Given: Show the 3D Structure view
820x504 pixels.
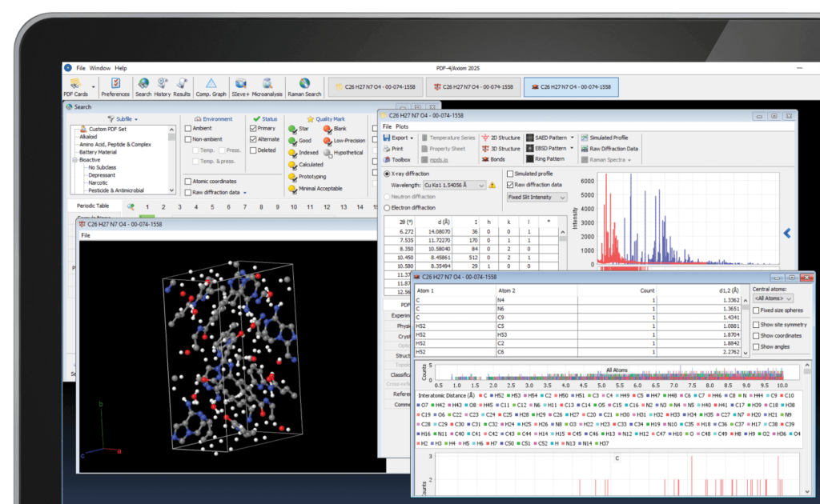Looking at the screenshot, I should [500, 149].
